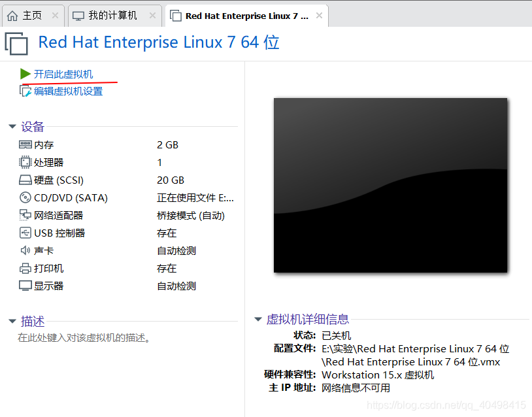Click the monitor icon on 我的计算机 tab
Viewport: 532px width, 417px height.
click(x=78, y=16)
